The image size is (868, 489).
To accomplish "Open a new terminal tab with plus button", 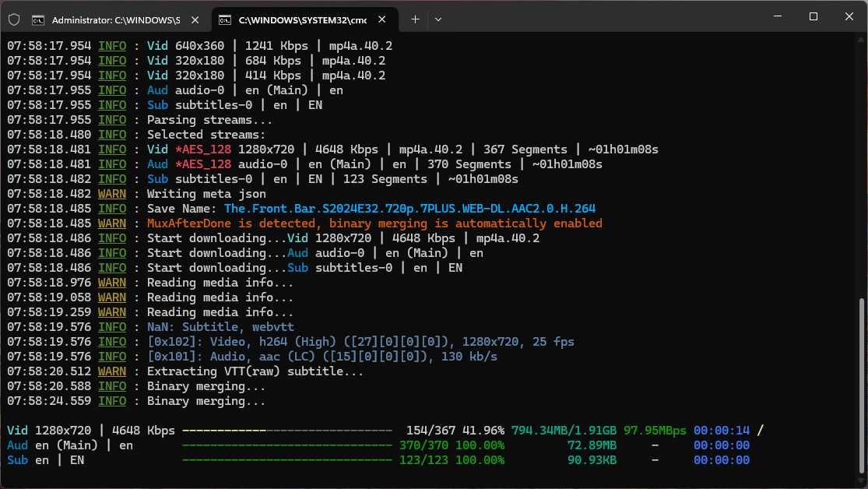I will 415,19.
